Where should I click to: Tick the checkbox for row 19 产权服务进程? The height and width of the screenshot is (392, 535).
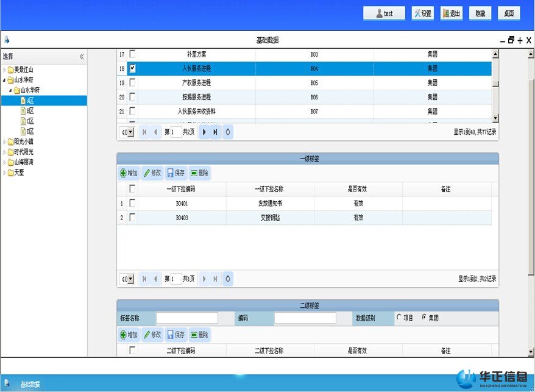pos(132,83)
